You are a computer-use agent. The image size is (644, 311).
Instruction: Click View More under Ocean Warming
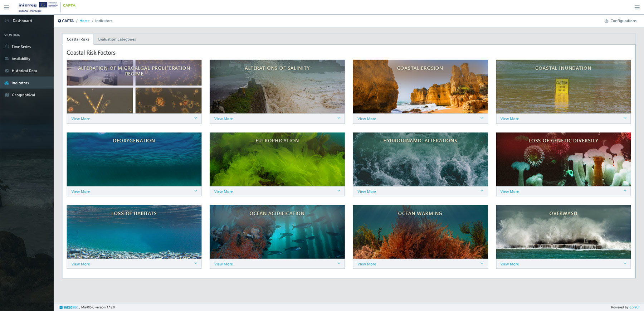tap(366, 264)
